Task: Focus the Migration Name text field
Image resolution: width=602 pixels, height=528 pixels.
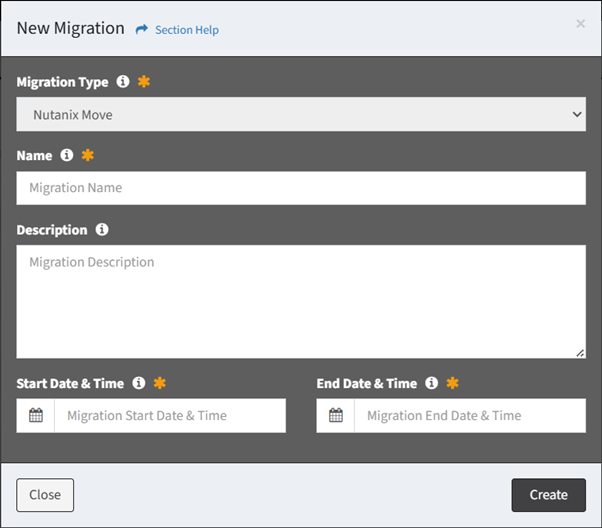Action: coord(301,188)
